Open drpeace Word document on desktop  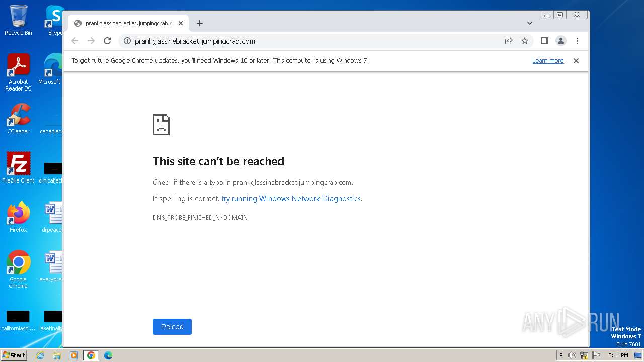tap(52, 217)
